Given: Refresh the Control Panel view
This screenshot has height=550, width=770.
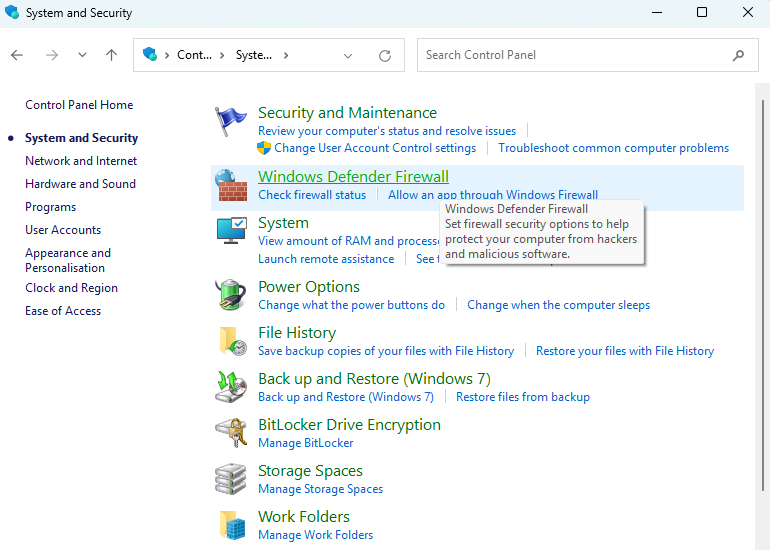Looking at the screenshot, I should [385, 56].
